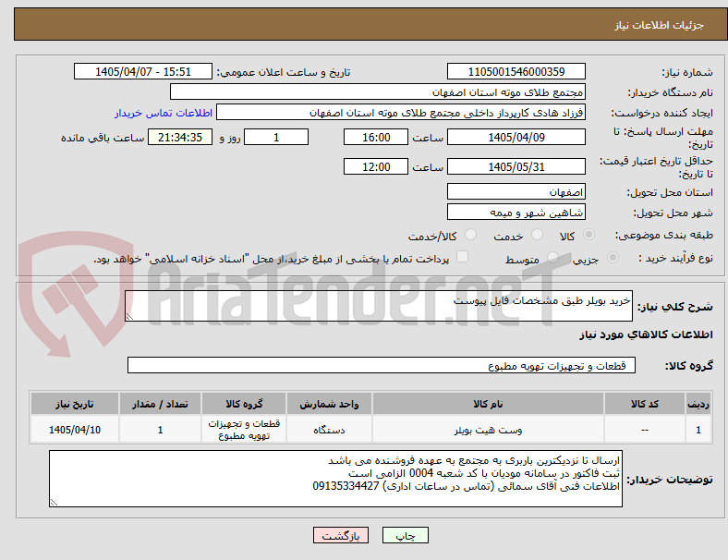Image resolution: width=728 pixels, height=560 pixels.
Task: Click the buyer notes textarea resize handle
Action: pyautogui.click(x=54, y=502)
